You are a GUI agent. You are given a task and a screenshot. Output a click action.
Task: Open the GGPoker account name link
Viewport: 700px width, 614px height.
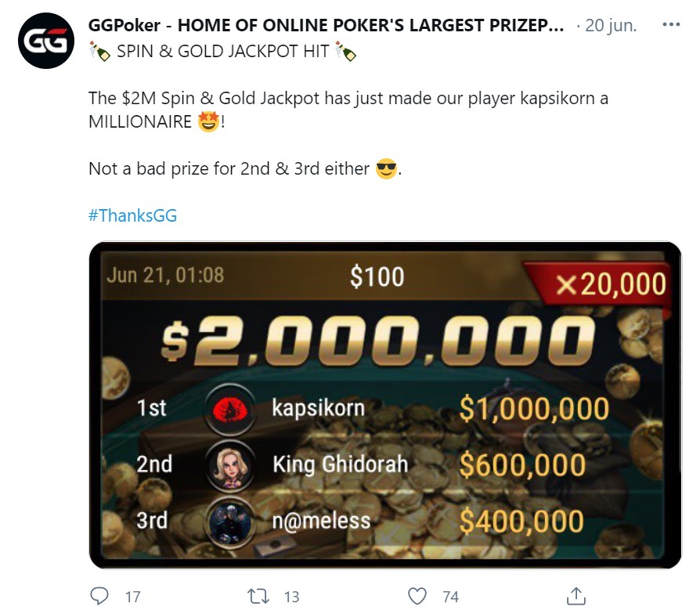[x=326, y=26]
